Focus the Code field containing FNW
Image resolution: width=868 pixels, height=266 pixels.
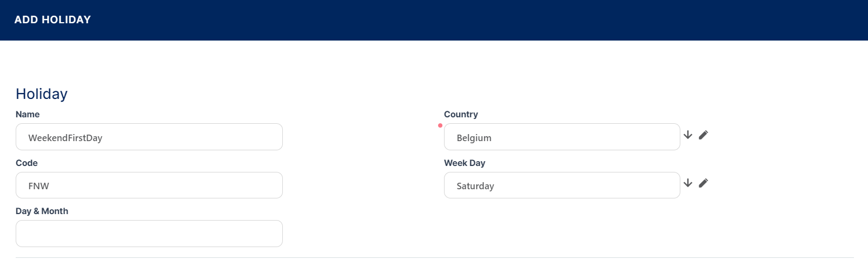click(x=149, y=185)
